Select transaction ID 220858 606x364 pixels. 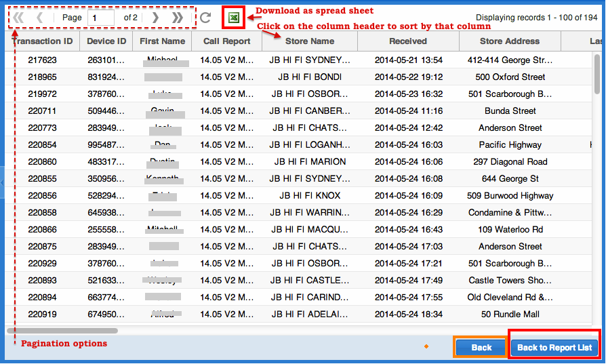click(x=42, y=213)
